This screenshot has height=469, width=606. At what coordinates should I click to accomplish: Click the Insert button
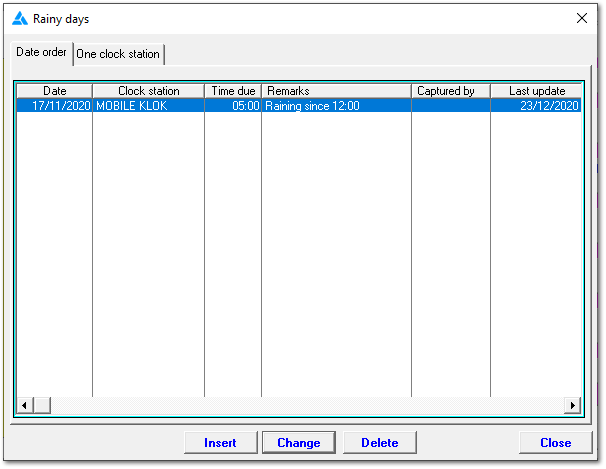[220, 443]
